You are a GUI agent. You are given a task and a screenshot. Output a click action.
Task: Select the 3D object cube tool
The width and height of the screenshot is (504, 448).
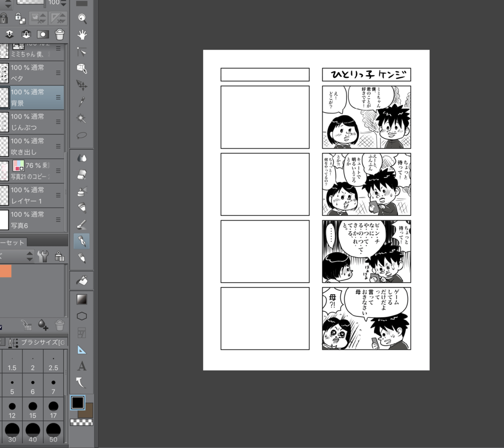[x=82, y=68]
